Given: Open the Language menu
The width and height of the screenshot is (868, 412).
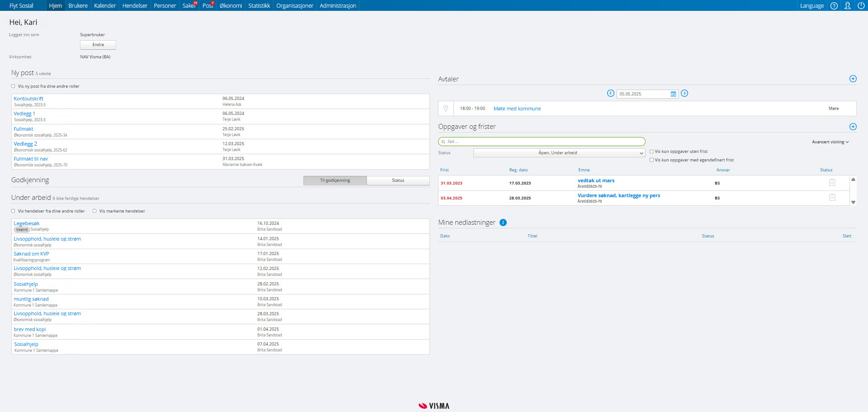Looking at the screenshot, I should click(x=811, y=6).
